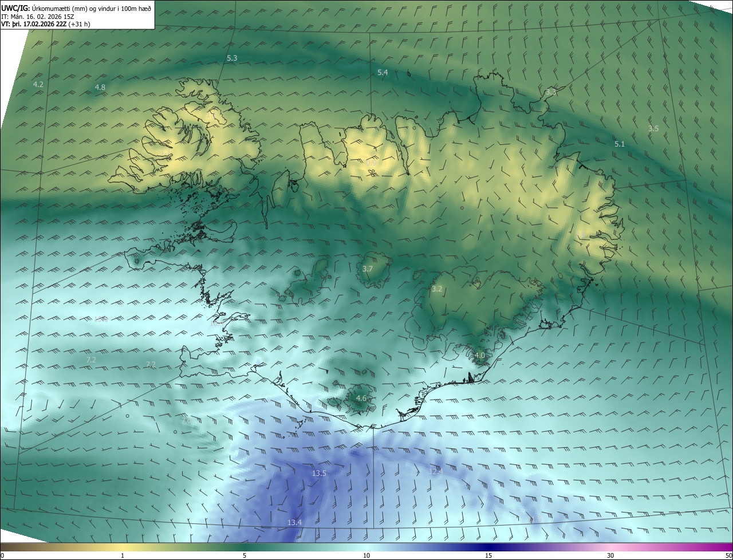Click the 13.4 value label near the bottom

point(294,523)
